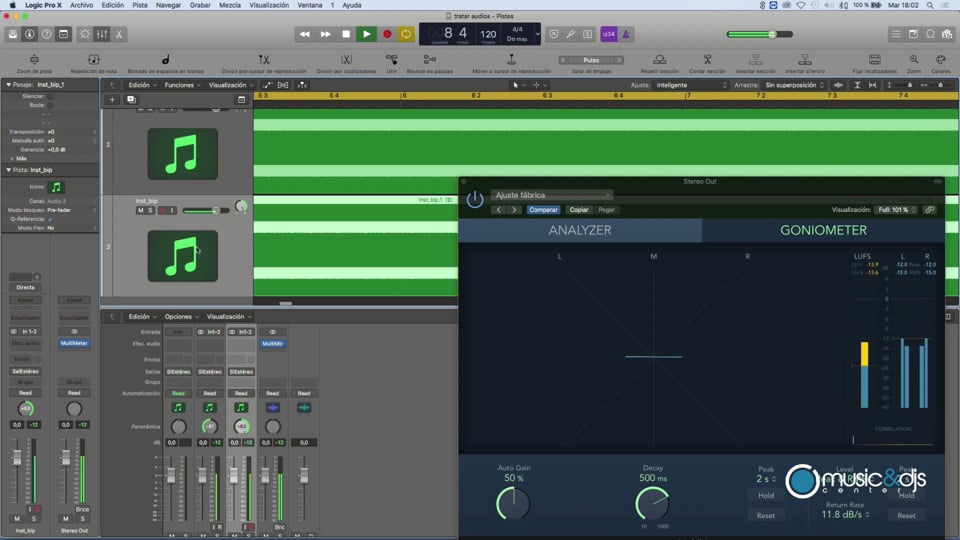This screenshot has width=960, height=540.
Task: Open the List Editors icon
Action: pos(896,34)
